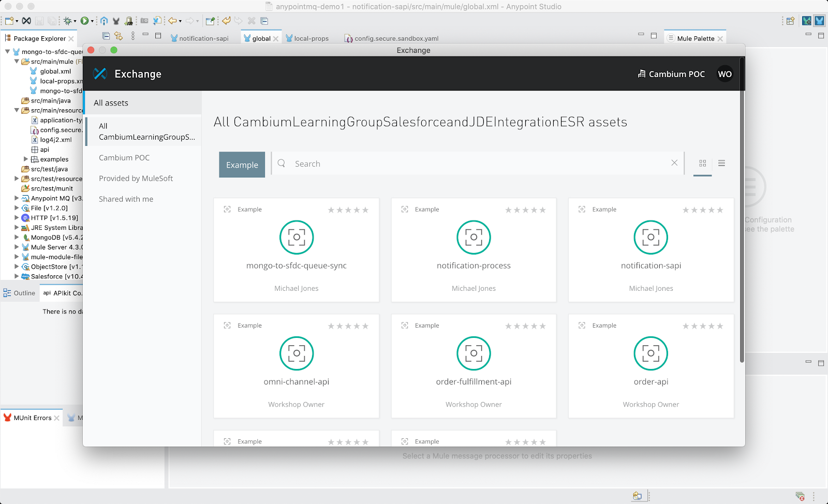Viewport: 828px width, 504px height.
Task: Switch to grid view of assets
Action: 702,164
